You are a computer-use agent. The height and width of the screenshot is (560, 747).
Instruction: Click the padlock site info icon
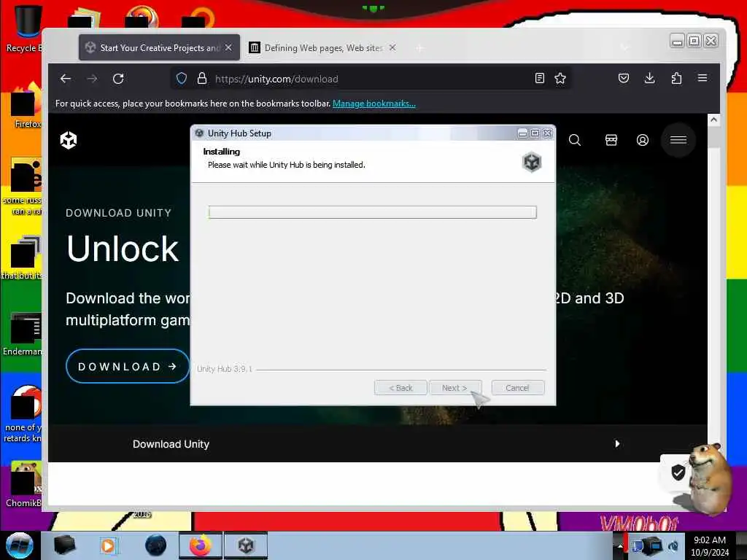click(202, 79)
